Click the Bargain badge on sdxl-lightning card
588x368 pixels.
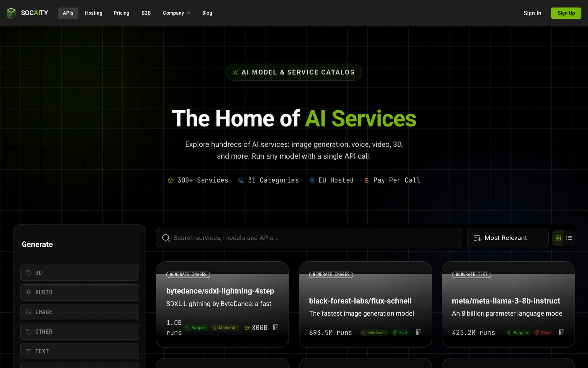click(195, 328)
